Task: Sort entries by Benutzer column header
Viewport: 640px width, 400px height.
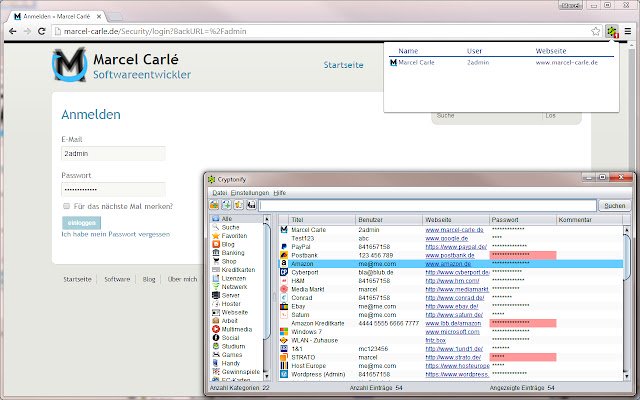Action: [x=389, y=220]
